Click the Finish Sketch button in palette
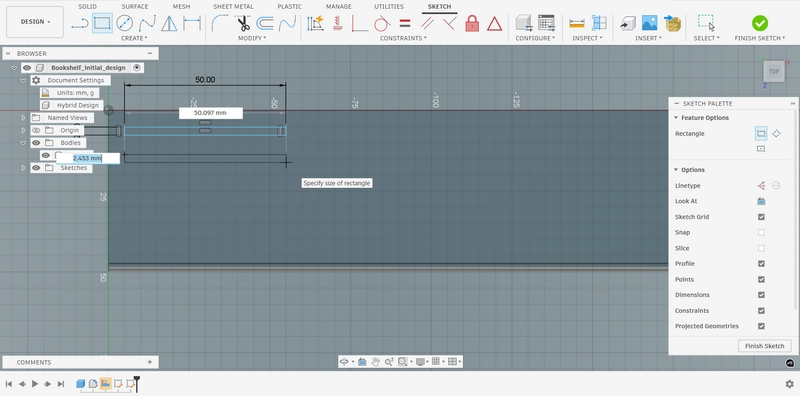Screen dimensions: 800x396 pos(764,346)
